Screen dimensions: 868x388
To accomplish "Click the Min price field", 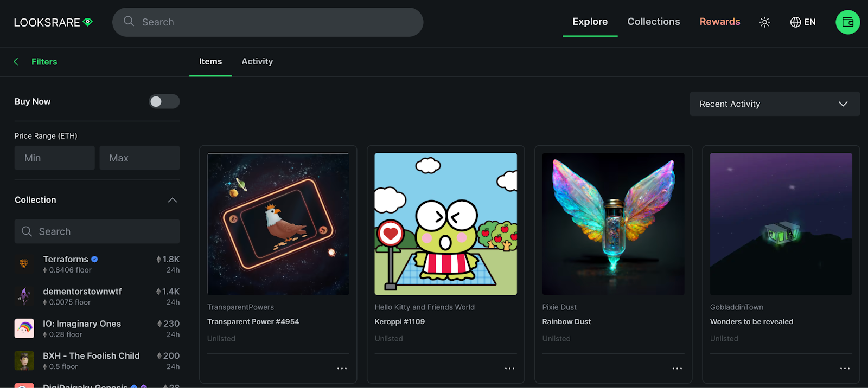I will [55, 158].
